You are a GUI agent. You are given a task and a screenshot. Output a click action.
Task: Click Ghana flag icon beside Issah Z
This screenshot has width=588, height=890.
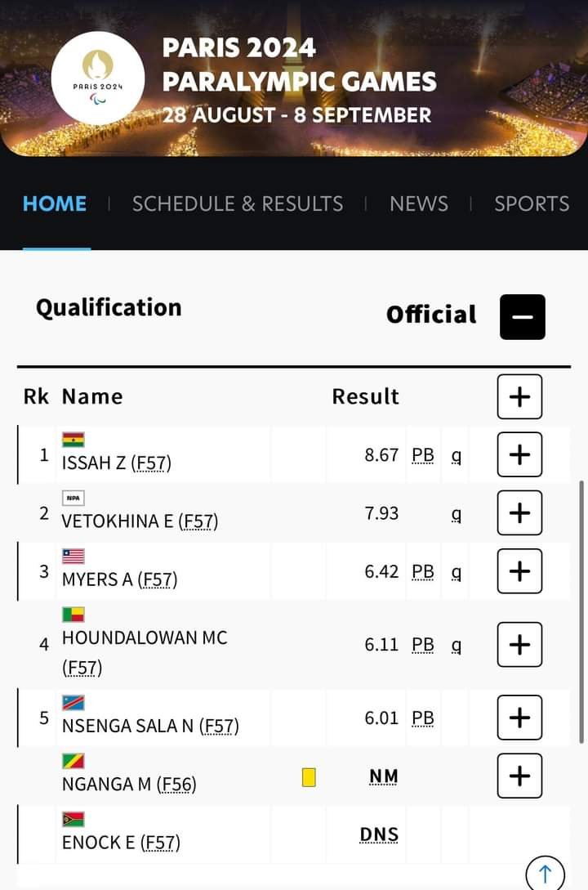73,440
